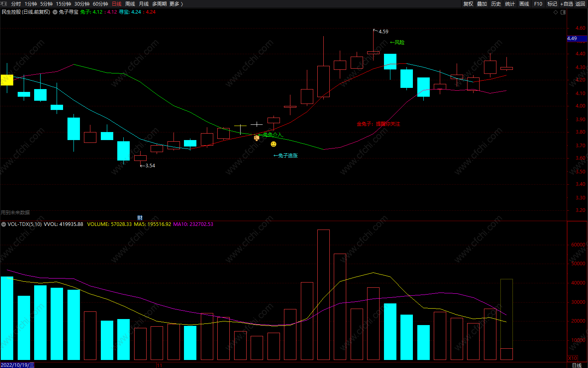
Task: Click the 日线 label at bottom right
Action: click(x=577, y=365)
